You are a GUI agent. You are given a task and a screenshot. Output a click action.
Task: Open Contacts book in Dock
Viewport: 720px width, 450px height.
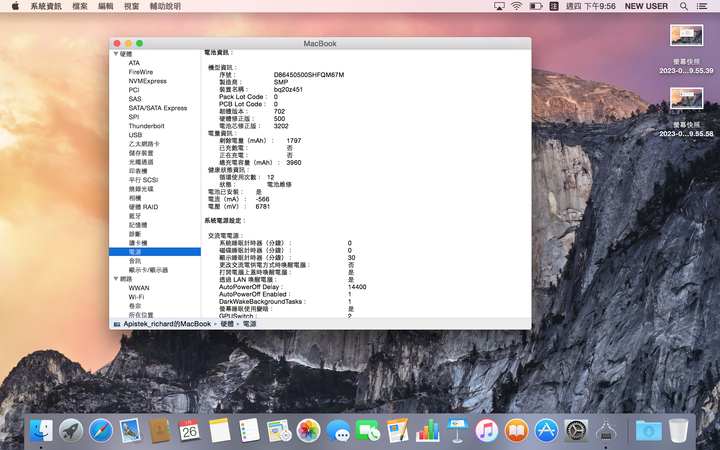click(160, 431)
